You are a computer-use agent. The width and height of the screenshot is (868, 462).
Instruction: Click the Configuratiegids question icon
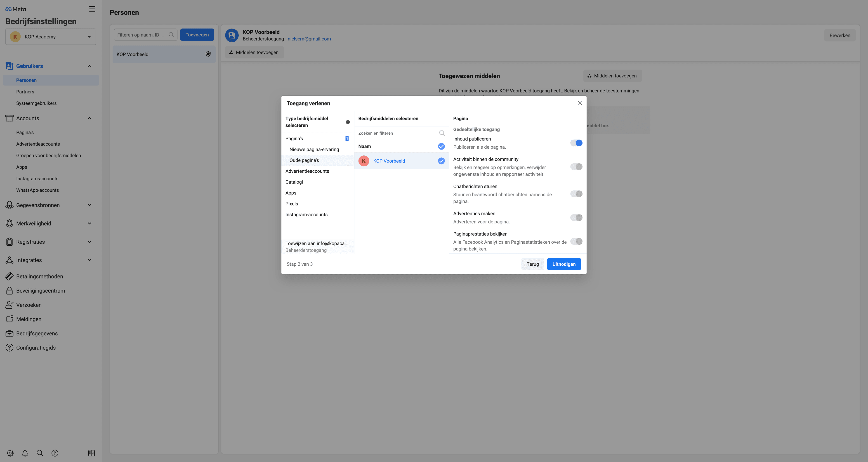9,348
